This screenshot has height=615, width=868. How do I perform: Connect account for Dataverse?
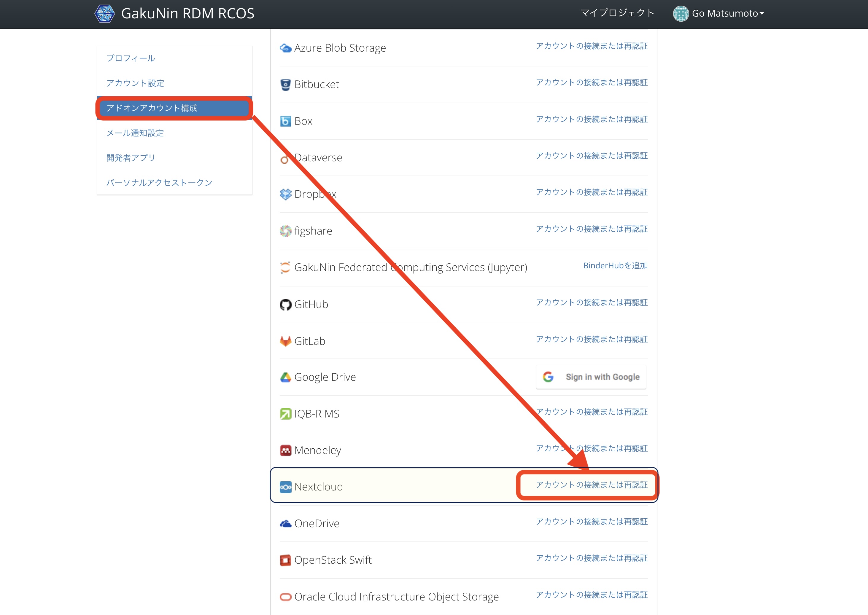pyautogui.click(x=592, y=156)
